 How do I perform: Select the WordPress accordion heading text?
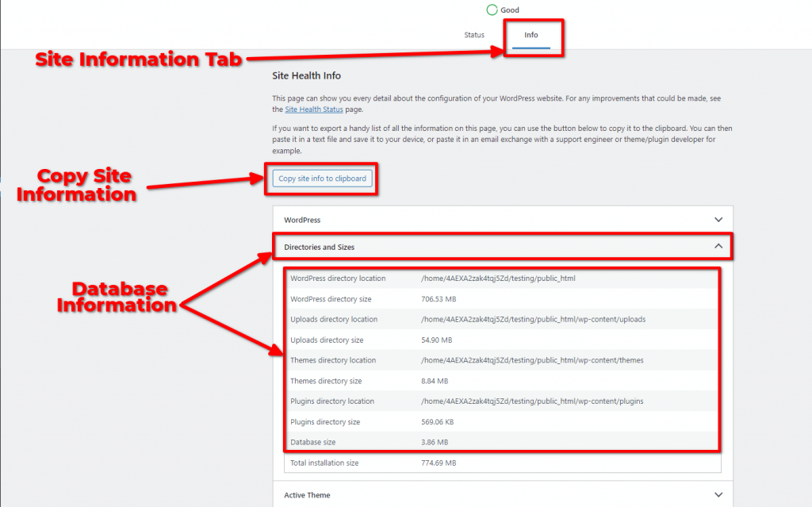[x=302, y=220]
